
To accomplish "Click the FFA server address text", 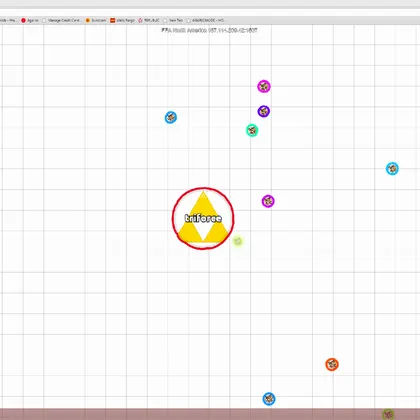I will [209, 30].
